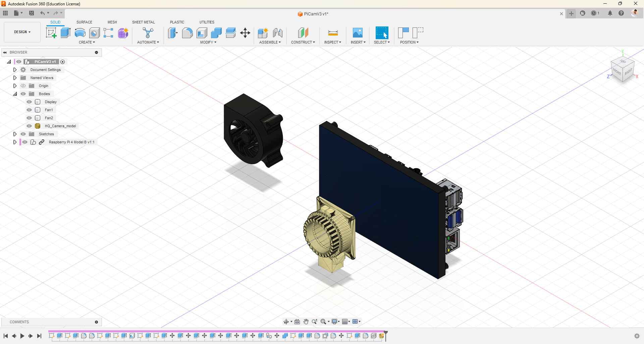Hide the Fan1 body

tap(29, 110)
